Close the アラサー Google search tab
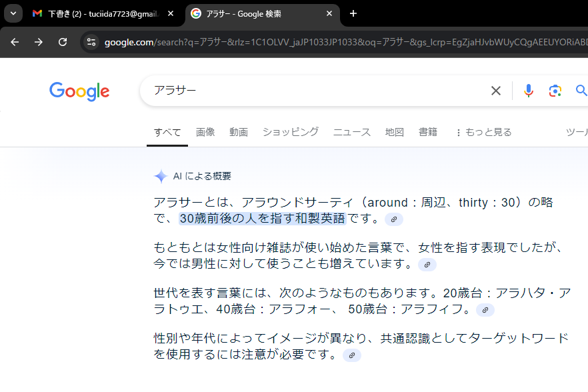 [x=329, y=14]
